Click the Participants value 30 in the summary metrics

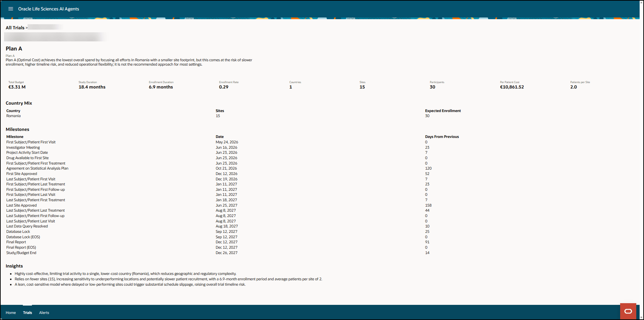click(433, 87)
